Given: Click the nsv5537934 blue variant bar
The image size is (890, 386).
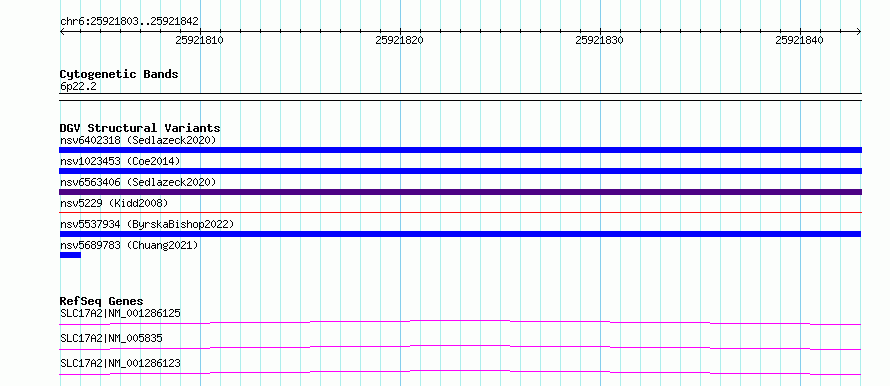Looking at the screenshot, I should [x=460, y=234].
